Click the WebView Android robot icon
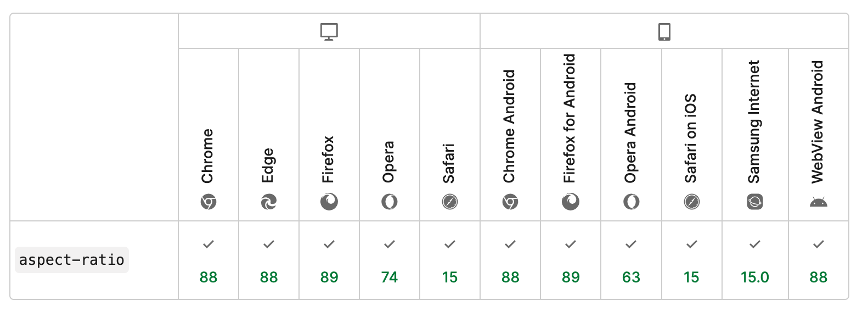 [x=818, y=202]
